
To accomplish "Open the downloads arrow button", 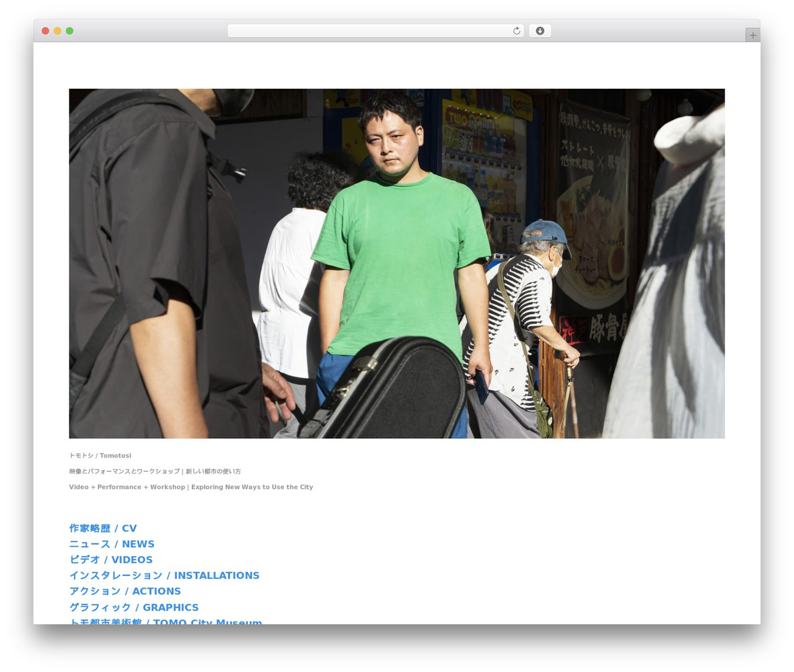I will pyautogui.click(x=540, y=31).
